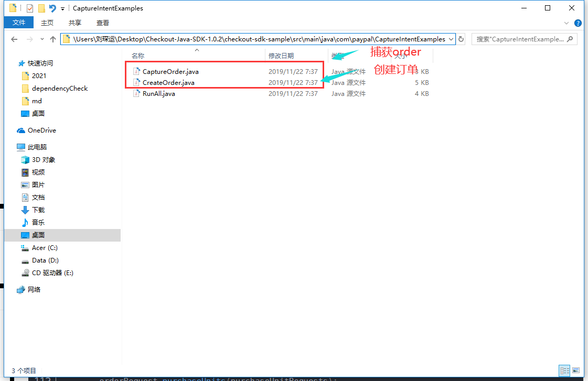The image size is (588, 381).
Task: Click the Up one level arrow
Action: [x=53, y=39]
